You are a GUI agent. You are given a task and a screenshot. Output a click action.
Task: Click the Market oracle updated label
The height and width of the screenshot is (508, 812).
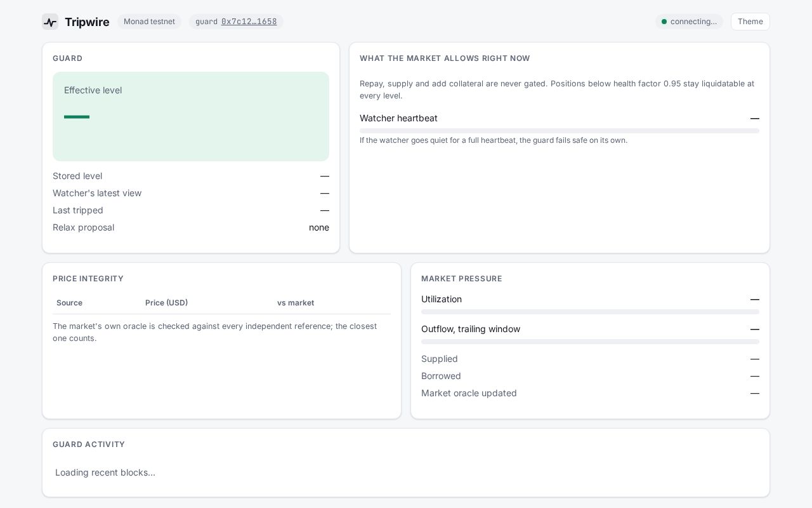click(469, 393)
